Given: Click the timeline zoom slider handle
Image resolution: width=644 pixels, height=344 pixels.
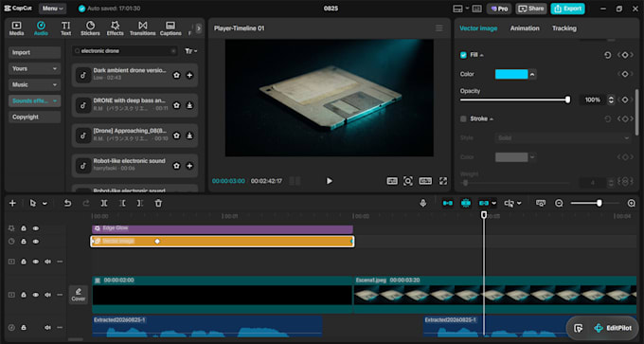Looking at the screenshot, I should tap(599, 203).
